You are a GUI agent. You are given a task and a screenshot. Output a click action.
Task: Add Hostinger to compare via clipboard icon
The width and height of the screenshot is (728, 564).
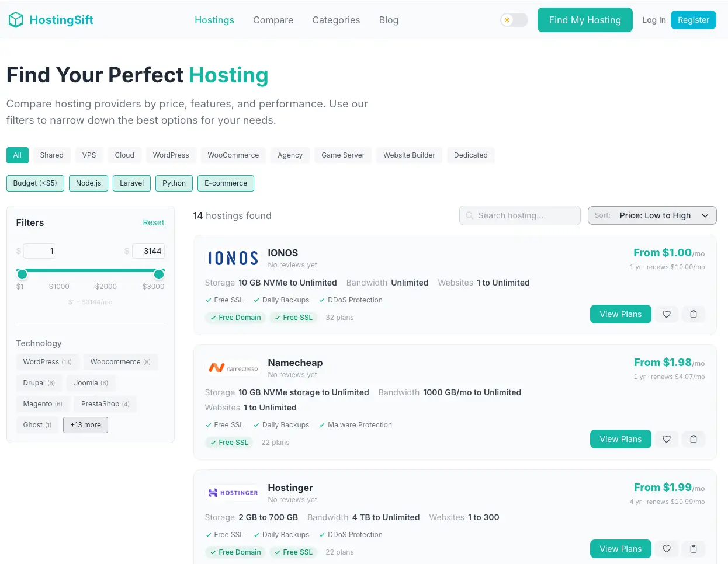coord(694,549)
